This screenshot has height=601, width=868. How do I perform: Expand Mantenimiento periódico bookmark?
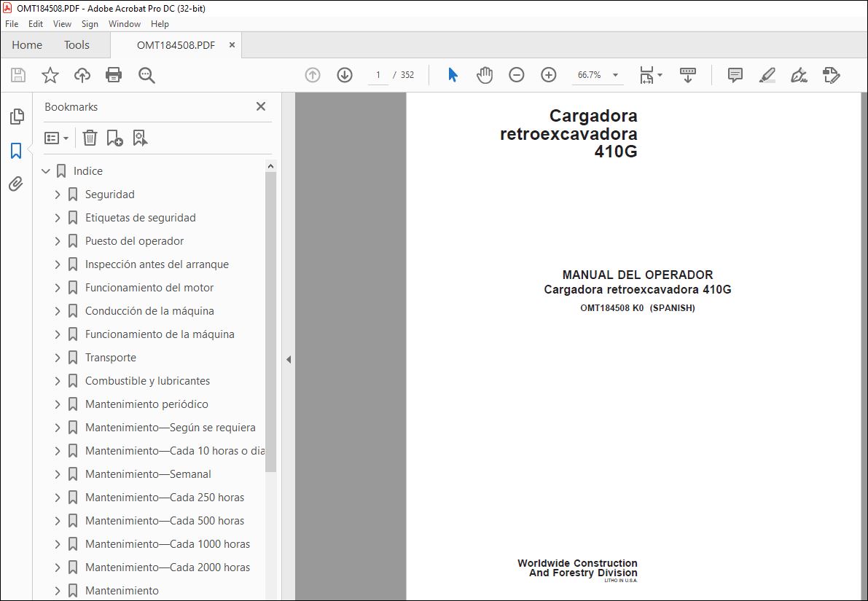point(58,404)
